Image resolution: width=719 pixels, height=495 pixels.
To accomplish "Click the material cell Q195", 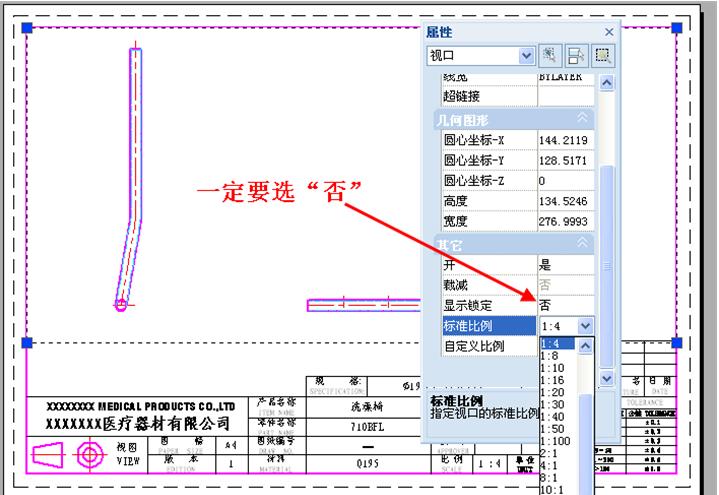I will pyautogui.click(x=367, y=464).
